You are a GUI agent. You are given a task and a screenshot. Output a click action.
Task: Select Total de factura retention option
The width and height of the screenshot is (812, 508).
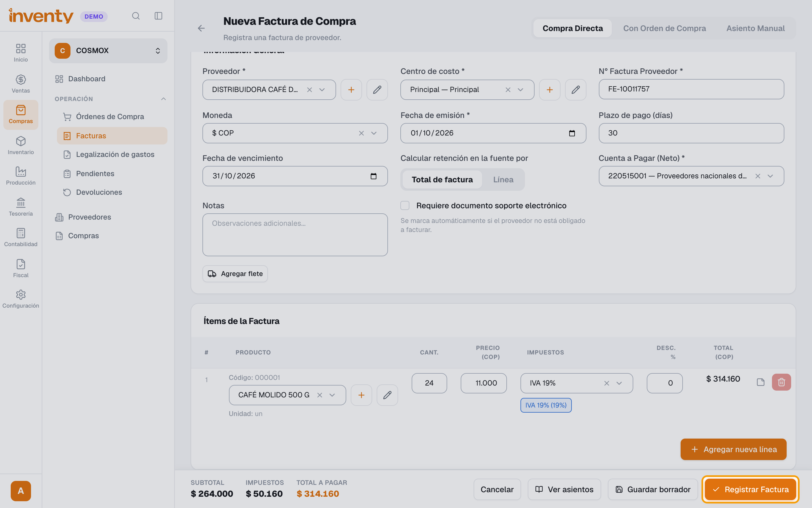coord(442,179)
